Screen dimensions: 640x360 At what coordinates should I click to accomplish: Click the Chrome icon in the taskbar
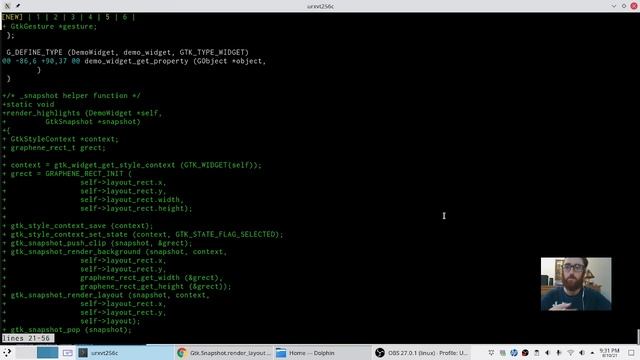(x=182, y=353)
